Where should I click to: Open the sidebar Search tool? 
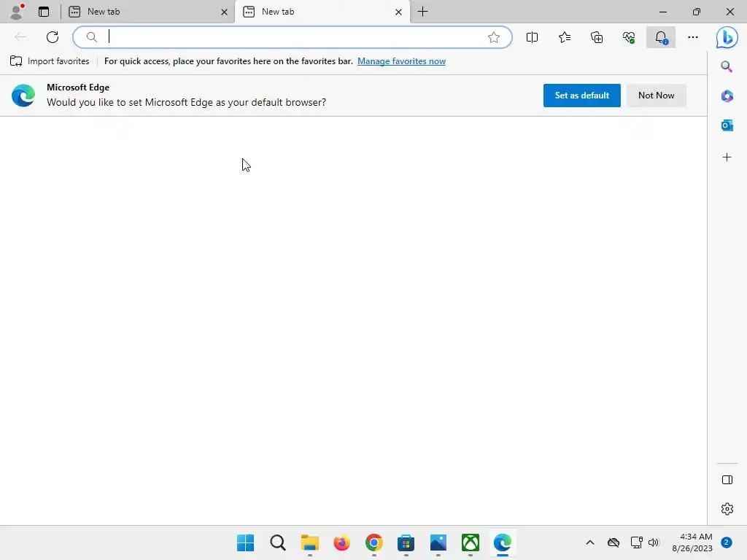(x=727, y=66)
